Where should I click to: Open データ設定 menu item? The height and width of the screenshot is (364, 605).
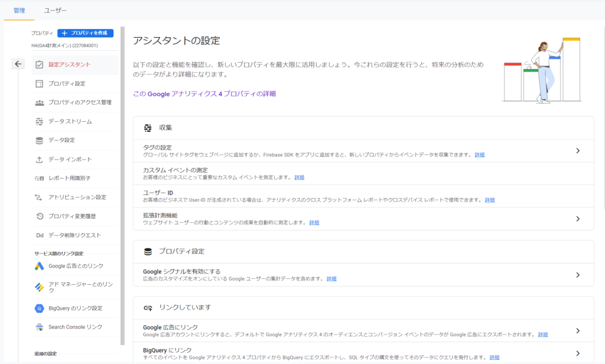75,141
